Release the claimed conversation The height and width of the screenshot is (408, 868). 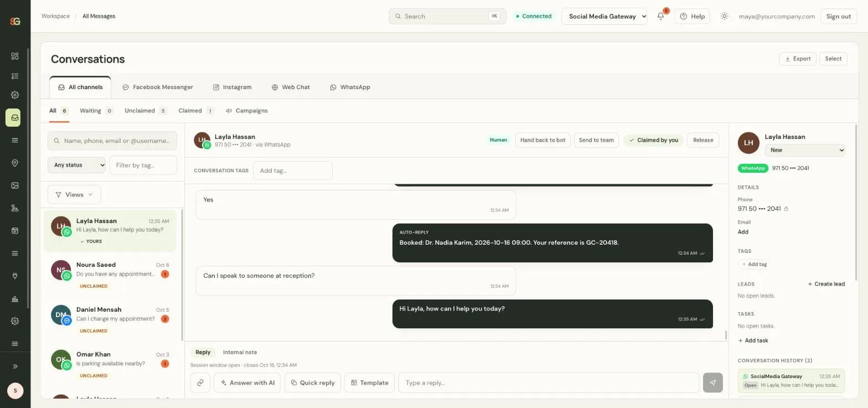click(703, 140)
